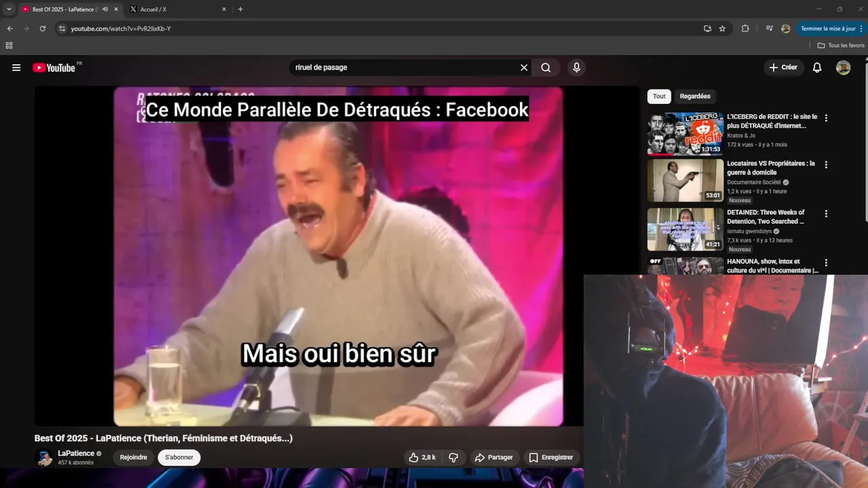Image resolution: width=868 pixels, height=488 pixels.
Task: Open Documentaire Société channel link
Action: point(754,182)
